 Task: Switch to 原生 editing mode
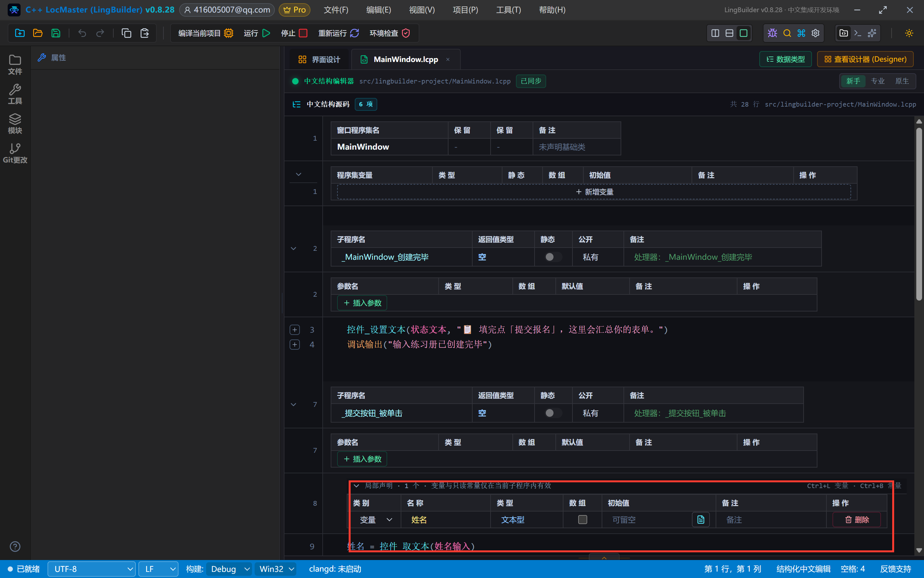pos(902,81)
